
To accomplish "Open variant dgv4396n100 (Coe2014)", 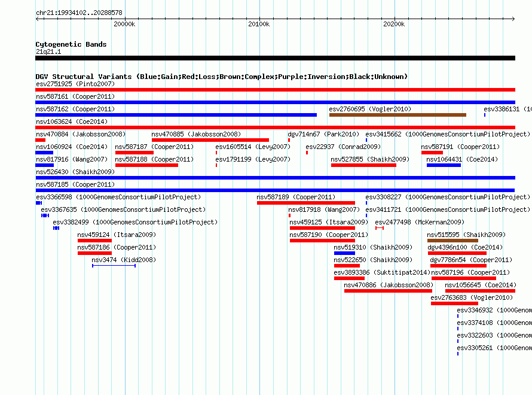I will point(465,247).
